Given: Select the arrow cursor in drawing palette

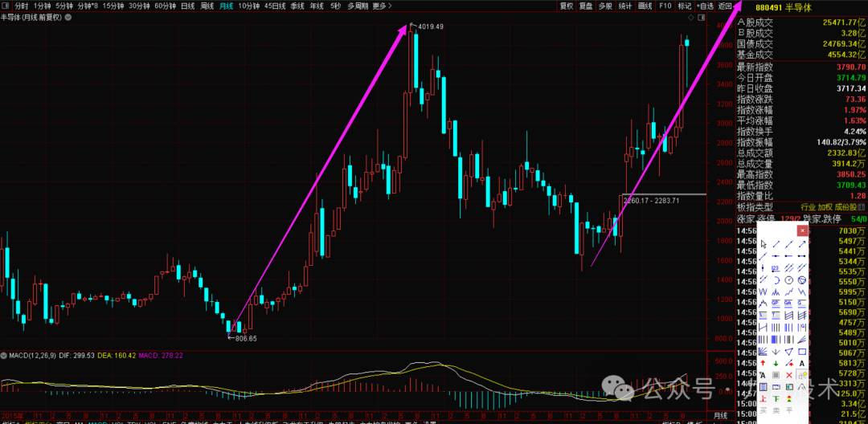Looking at the screenshot, I should (763, 244).
